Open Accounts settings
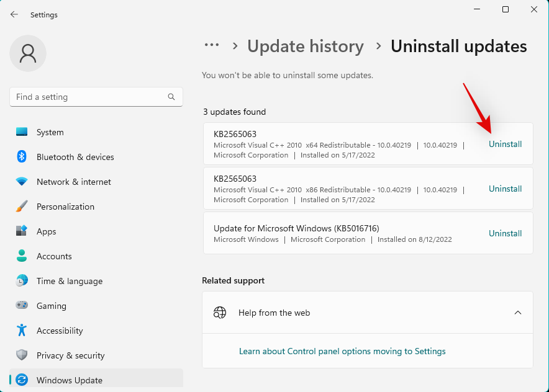 pos(21,256)
